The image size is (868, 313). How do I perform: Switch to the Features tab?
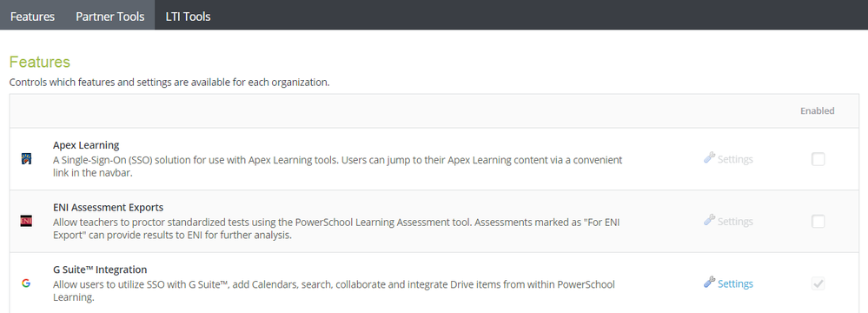point(33,15)
